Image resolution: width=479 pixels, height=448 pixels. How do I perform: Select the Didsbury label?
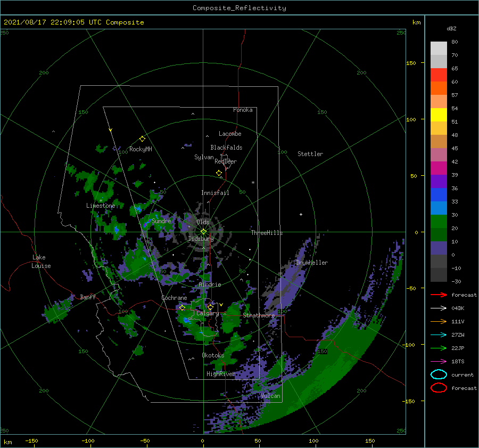(201, 239)
